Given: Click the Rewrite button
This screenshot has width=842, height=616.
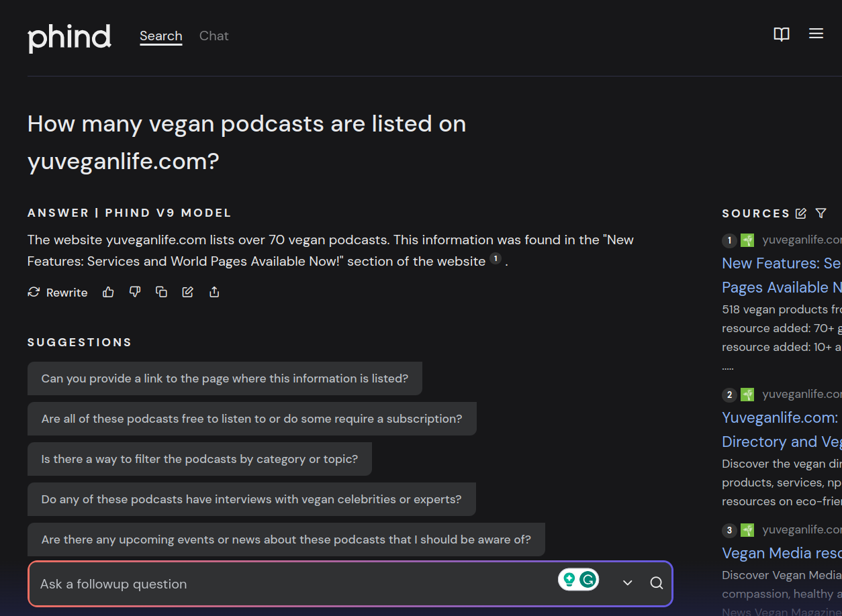Looking at the screenshot, I should pos(58,292).
